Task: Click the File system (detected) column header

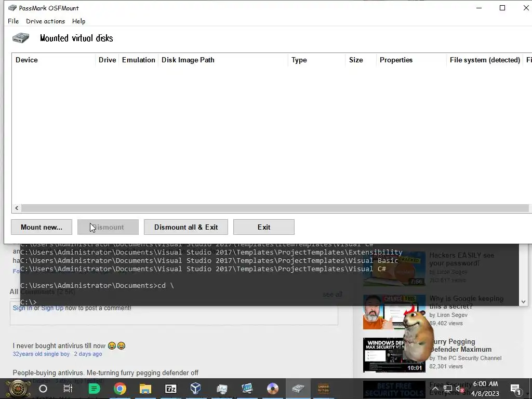Action: pos(485,60)
